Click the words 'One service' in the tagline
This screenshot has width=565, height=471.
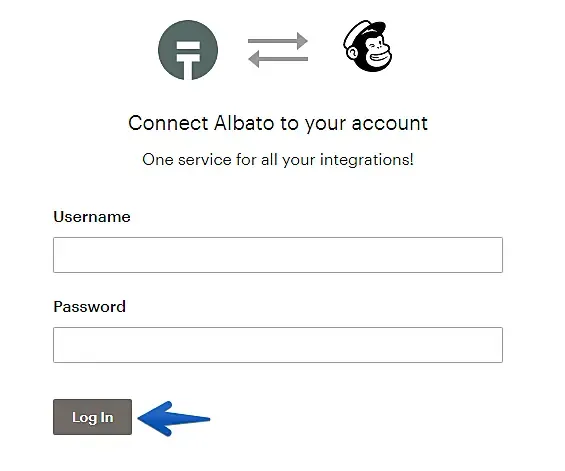[187, 160]
